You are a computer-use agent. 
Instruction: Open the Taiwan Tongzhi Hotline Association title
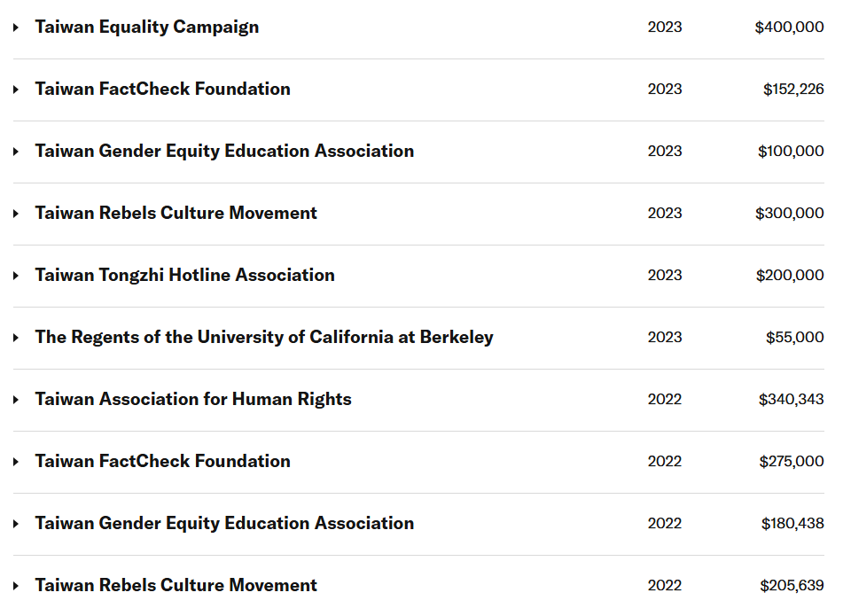pyautogui.click(x=184, y=275)
